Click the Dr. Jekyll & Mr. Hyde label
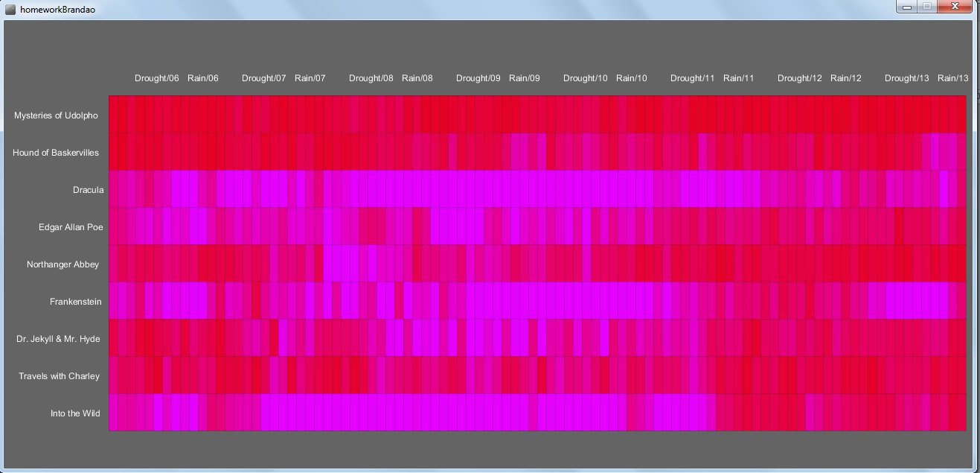The image size is (980, 473). [58, 339]
